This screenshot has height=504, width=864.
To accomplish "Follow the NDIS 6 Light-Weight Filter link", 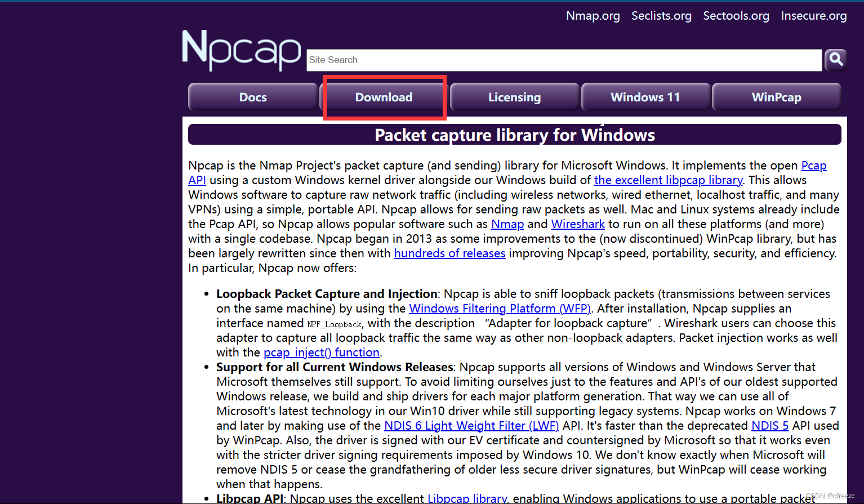I will (x=471, y=425).
